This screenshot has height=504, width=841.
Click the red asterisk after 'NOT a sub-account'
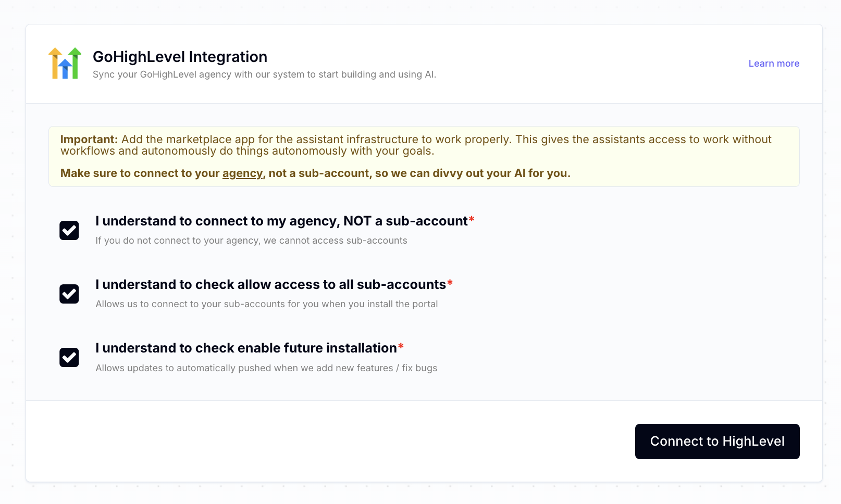click(x=472, y=220)
